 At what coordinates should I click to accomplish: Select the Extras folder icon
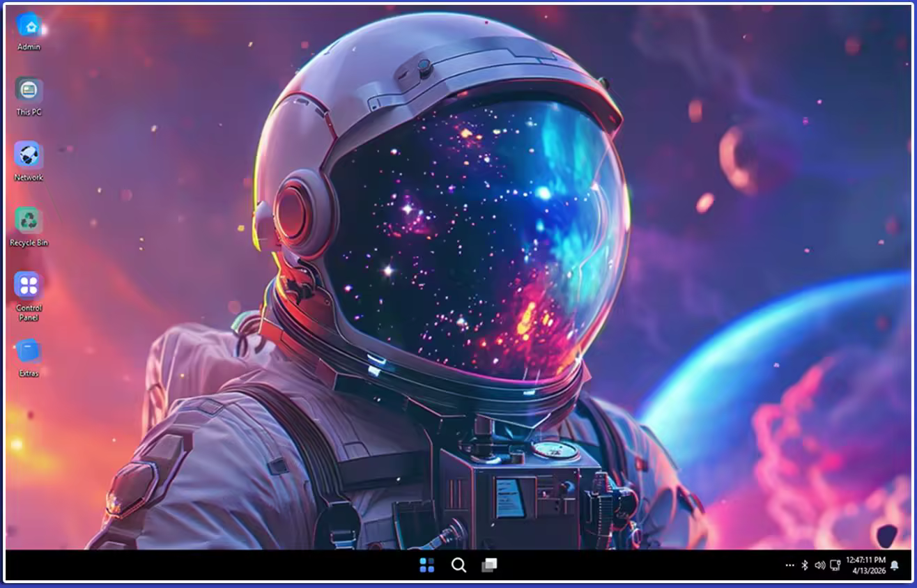[x=29, y=350]
